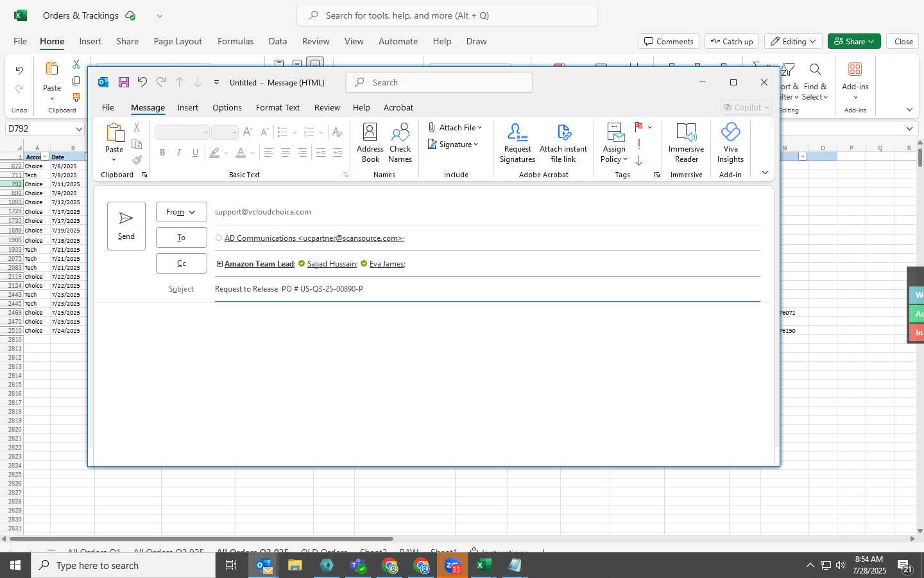
Task: Click the Outlook Save icon in title bar
Action: 124,82
